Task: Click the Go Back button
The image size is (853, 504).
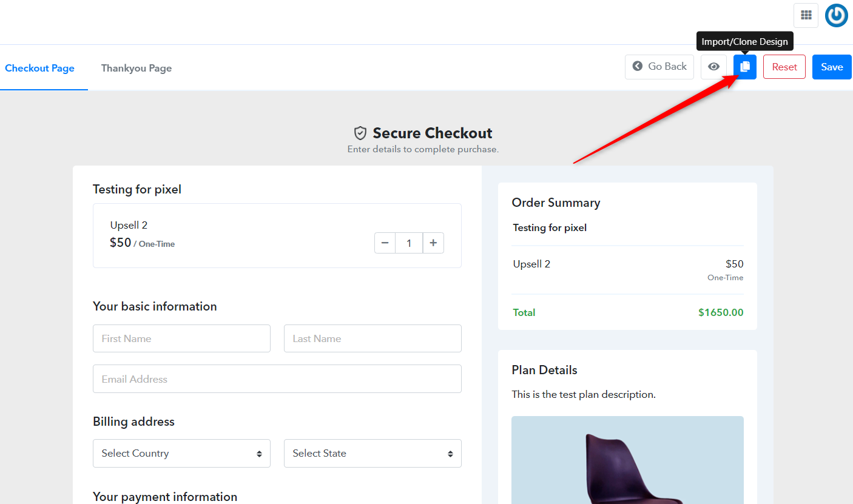Action: [x=659, y=67]
